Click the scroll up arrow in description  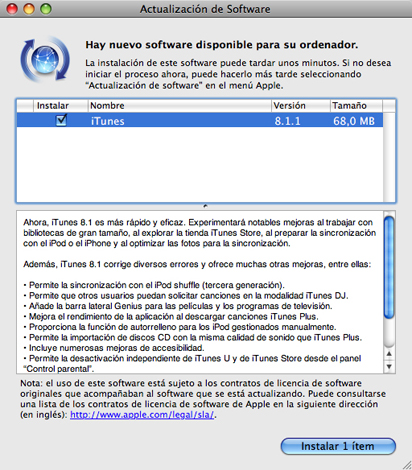(389, 354)
